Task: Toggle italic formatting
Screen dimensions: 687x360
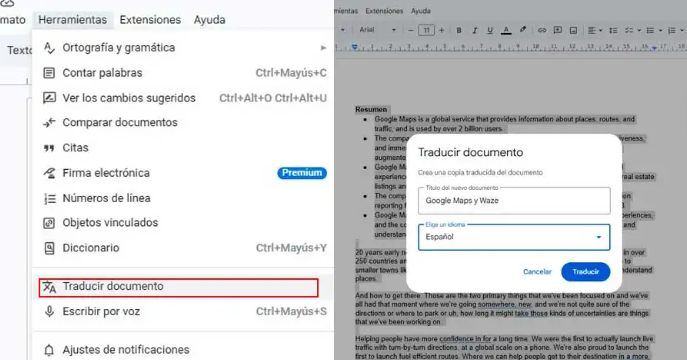Action: click(475, 30)
